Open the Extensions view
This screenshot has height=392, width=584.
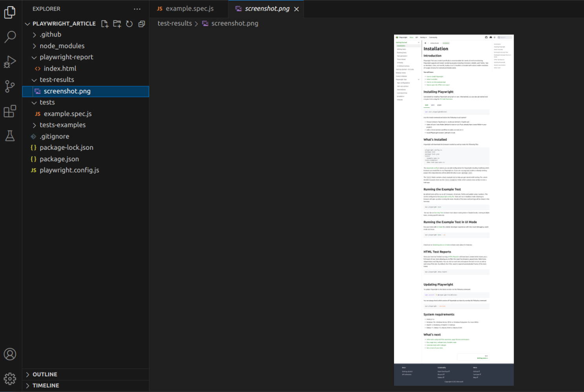click(x=10, y=111)
